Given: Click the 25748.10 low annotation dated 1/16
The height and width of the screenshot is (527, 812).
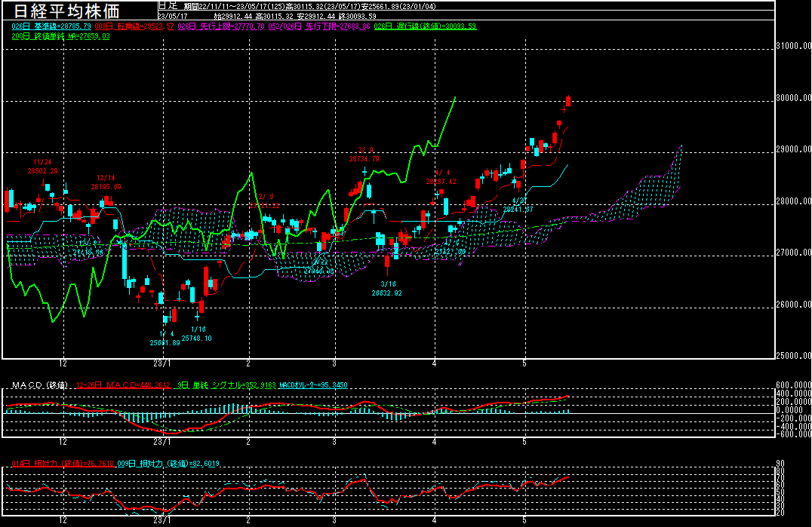Looking at the screenshot, I should [x=197, y=339].
